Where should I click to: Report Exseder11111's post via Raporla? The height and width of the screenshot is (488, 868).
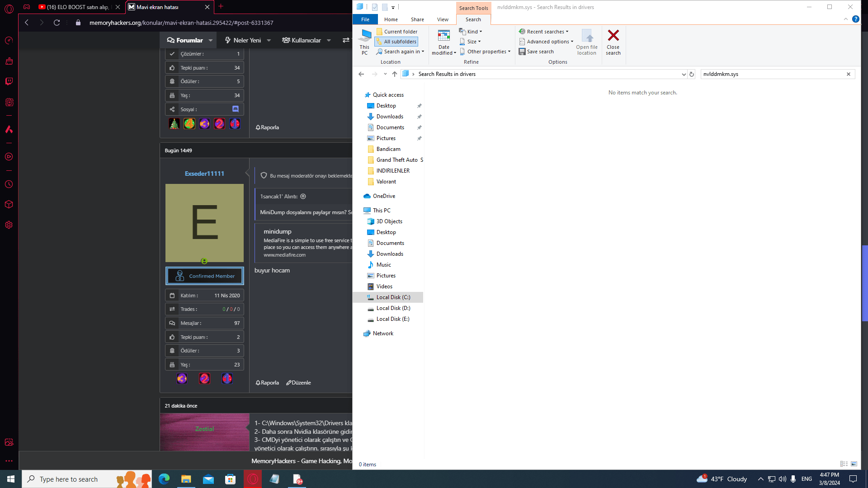[267, 383]
